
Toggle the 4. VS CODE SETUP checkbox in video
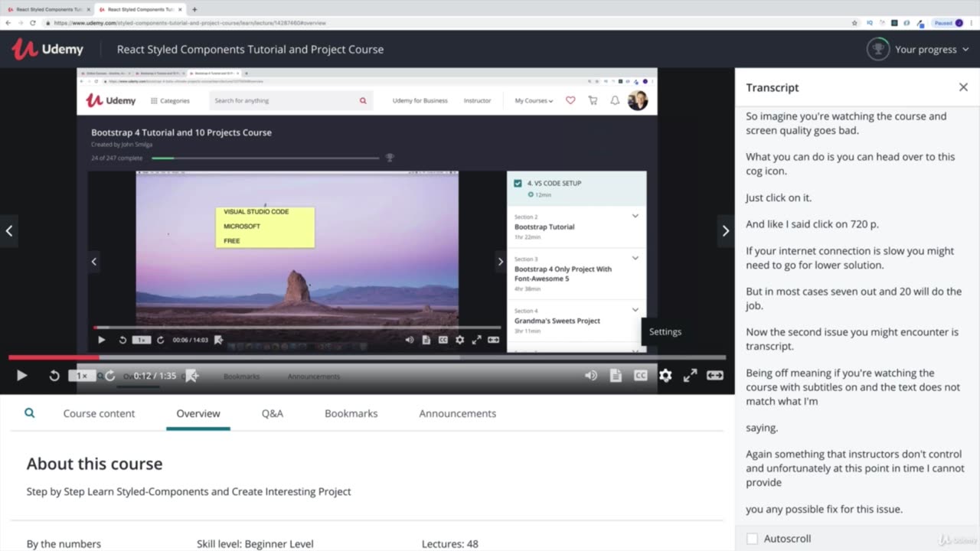tap(518, 184)
